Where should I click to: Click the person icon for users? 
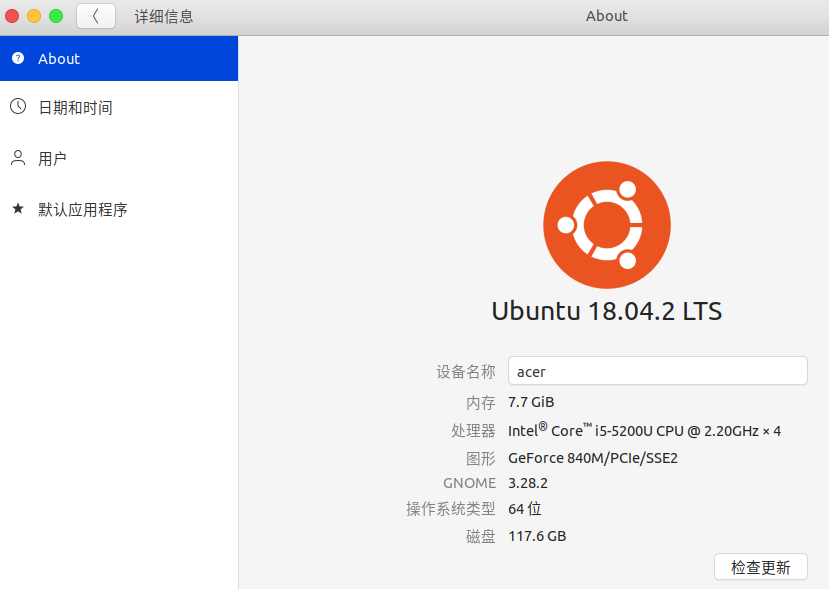tap(18, 158)
